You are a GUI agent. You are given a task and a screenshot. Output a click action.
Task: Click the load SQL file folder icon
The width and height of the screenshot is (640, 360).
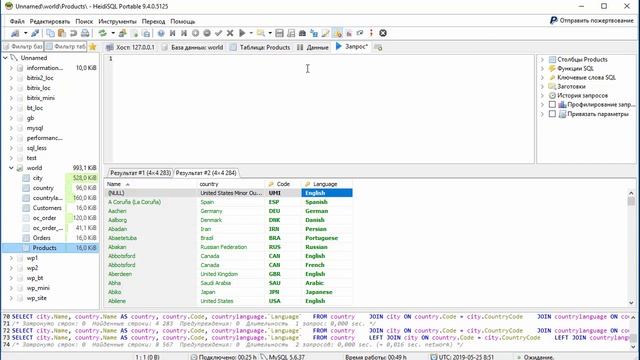[x=260, y=33]
